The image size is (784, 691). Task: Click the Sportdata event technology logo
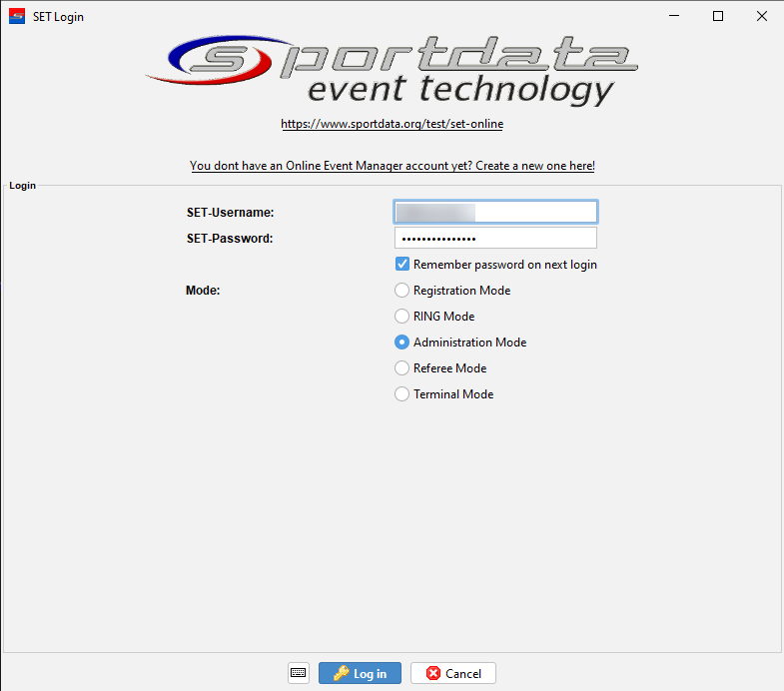click(392, 70)
